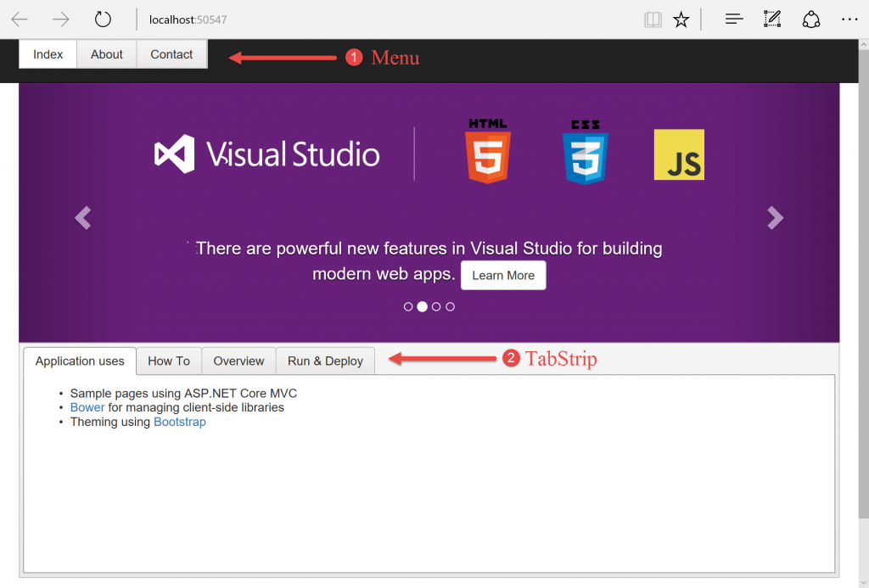Screen dimensions: 869x588
Task: Show previous carousel slide chevron
Action: tap(82, 218)
